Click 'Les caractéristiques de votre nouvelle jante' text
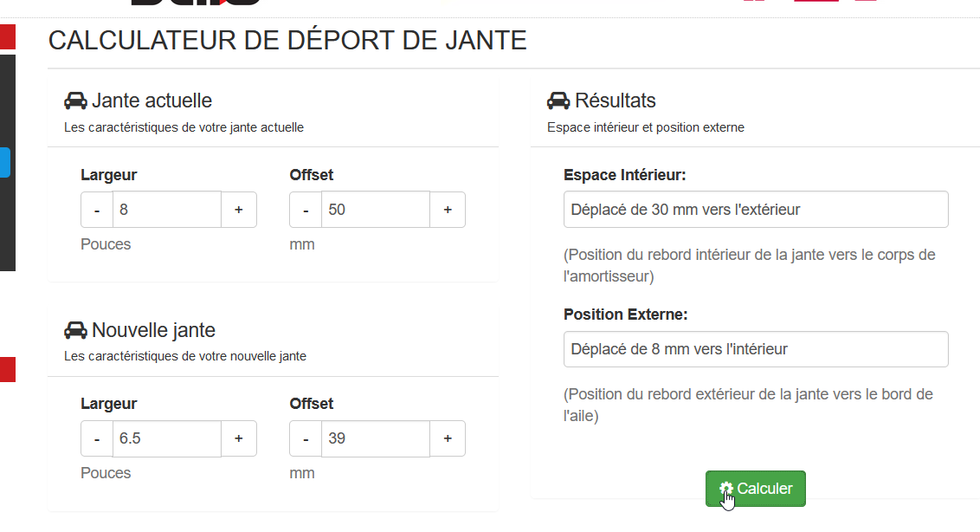This screenshot has height=532, width=980. (185, 356)
